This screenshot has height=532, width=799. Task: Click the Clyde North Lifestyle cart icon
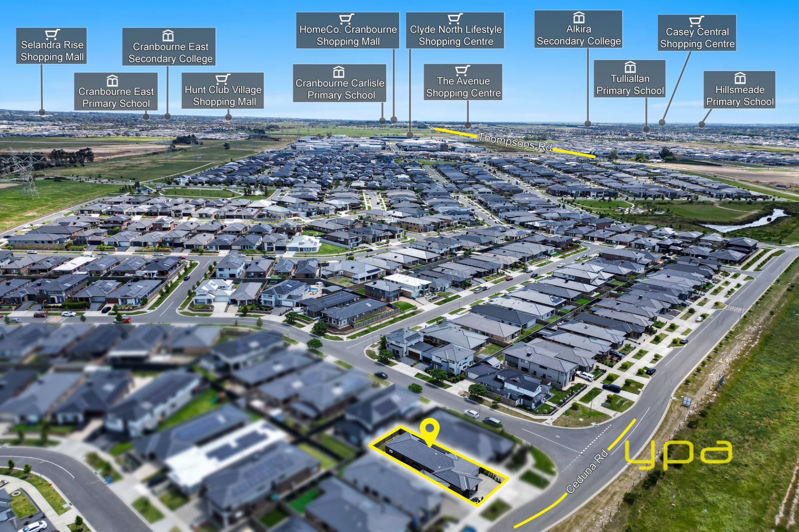click(455, 19)
